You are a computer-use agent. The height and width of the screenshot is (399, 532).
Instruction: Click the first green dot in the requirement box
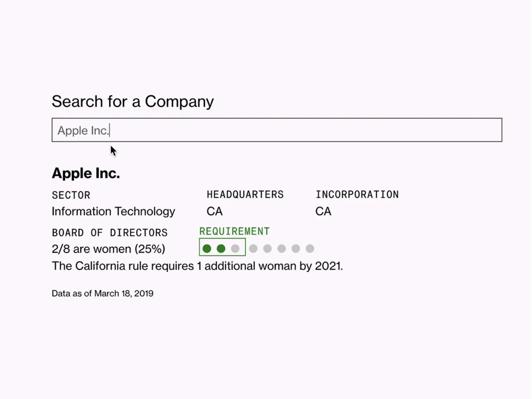207,249
